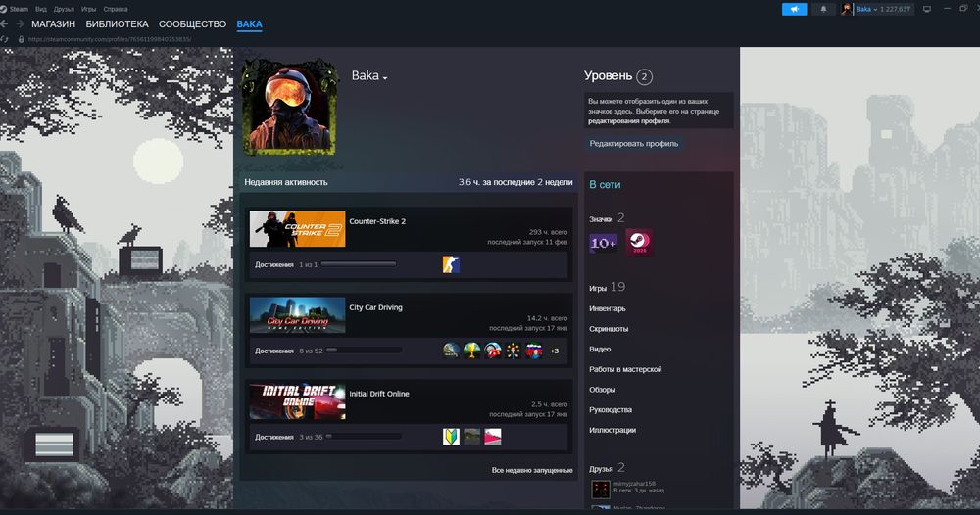Image resolution: width=980 pixels, height=515 pixels.
Task: Open Видео link
Action: [600, 349]
